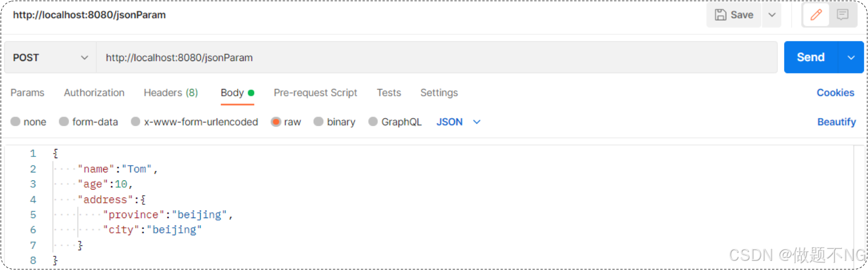Choose the GraphQL radio option
The image size is (868, 270).
point(395,122)
